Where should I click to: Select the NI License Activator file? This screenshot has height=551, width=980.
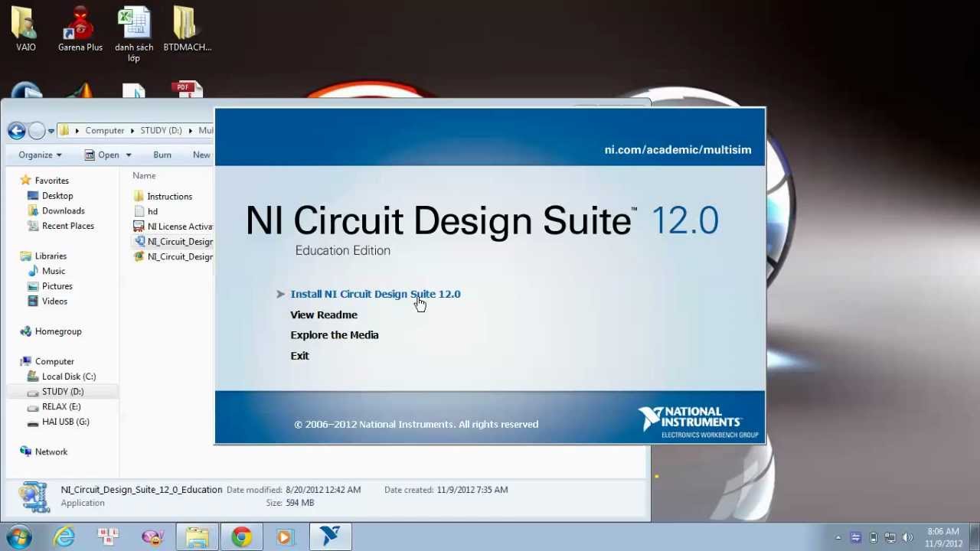(x=173, y=227)
